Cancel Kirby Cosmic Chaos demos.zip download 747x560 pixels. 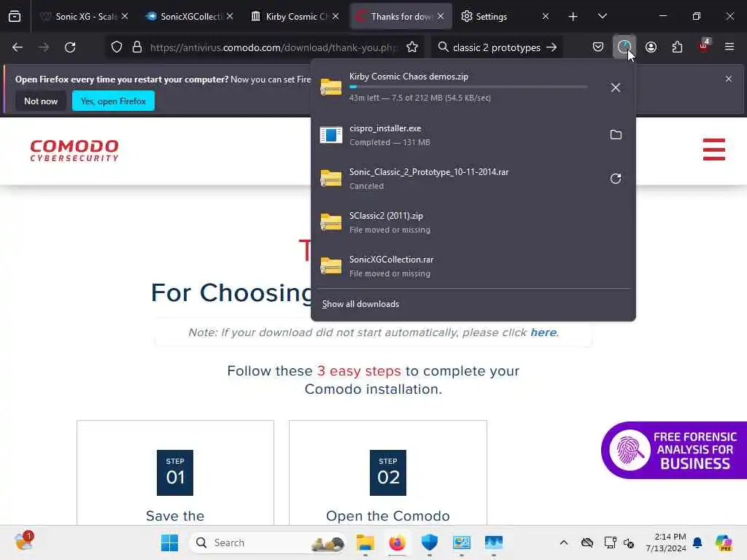(616, 87)
